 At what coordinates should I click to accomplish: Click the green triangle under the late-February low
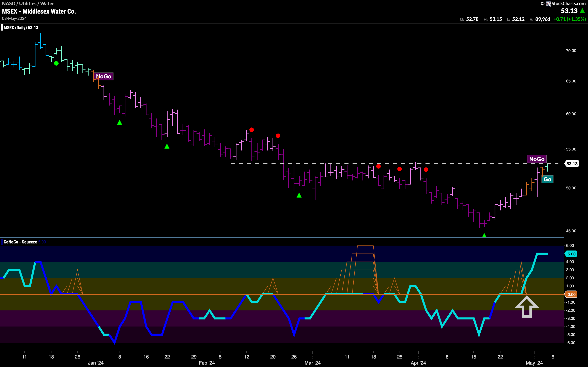(x=299, y=195)
